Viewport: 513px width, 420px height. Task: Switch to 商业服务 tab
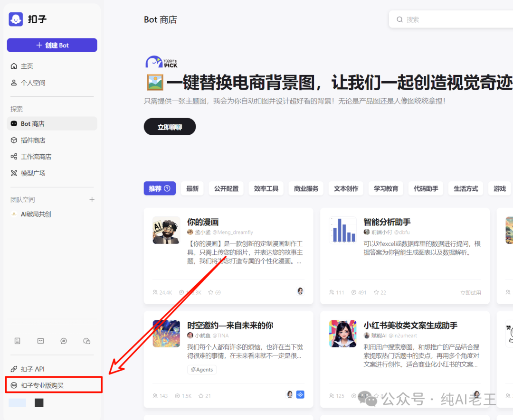click(x=306, y=188)
